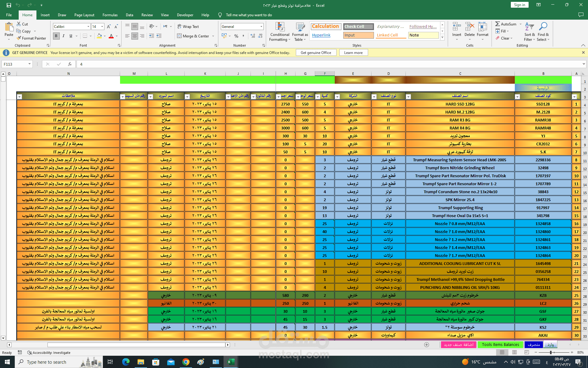Viewport: 588px width, 368px height.
Task: Click the Hyperlink cell style
Action: 321,35
